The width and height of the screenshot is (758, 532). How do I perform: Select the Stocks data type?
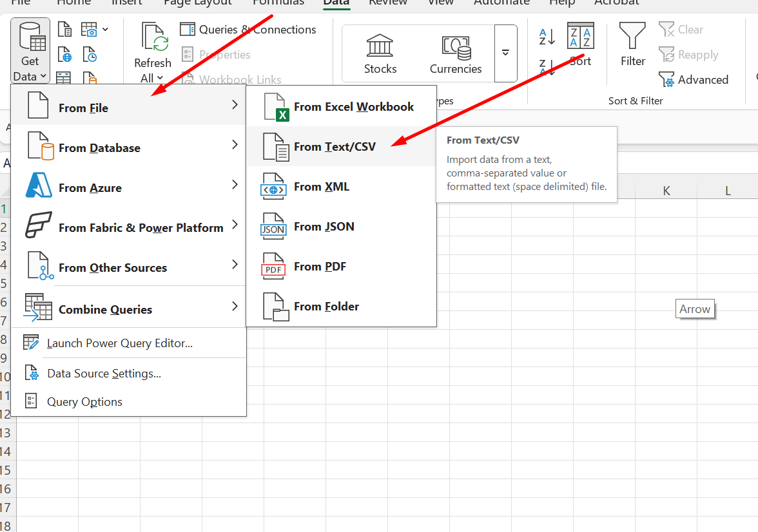point(380,53)
